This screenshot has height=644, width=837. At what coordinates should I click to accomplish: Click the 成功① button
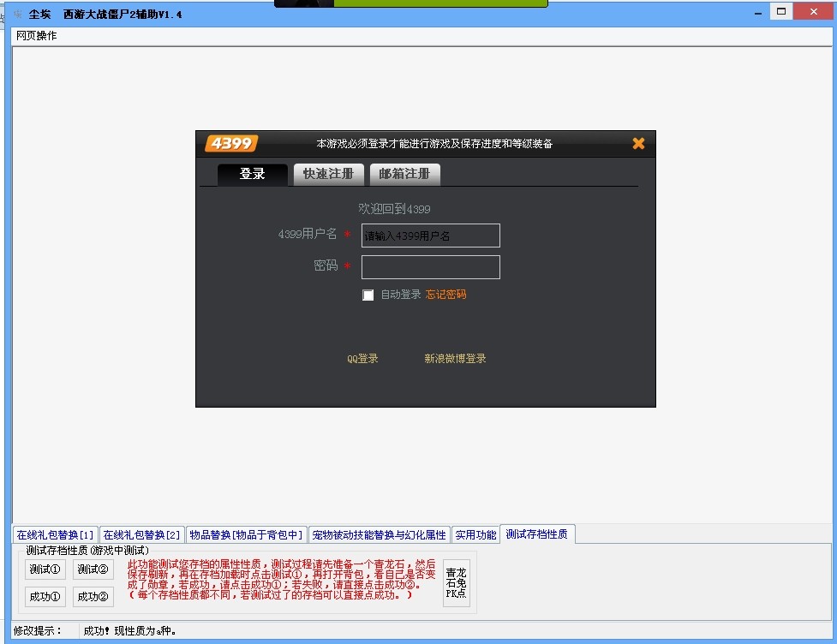pyautogui.click(x=45, y=597)
